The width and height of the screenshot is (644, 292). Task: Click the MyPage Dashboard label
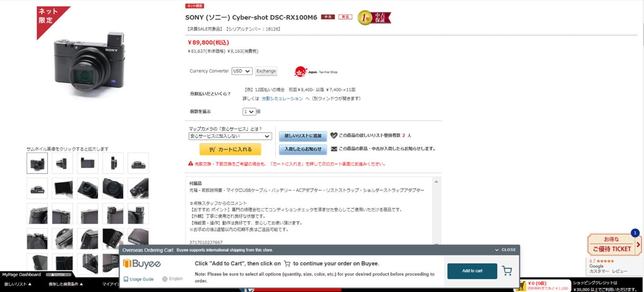pos(22,274)
